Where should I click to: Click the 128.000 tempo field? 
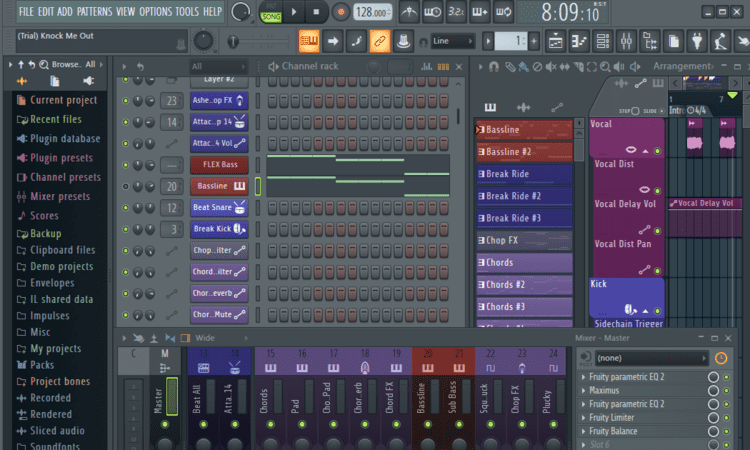click(373, 12)
